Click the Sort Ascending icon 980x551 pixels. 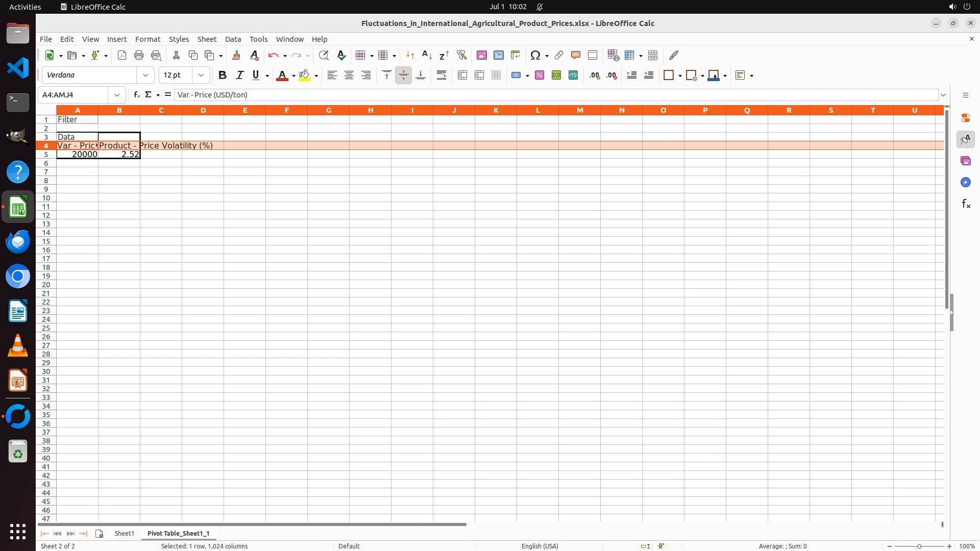click(427, 55)
